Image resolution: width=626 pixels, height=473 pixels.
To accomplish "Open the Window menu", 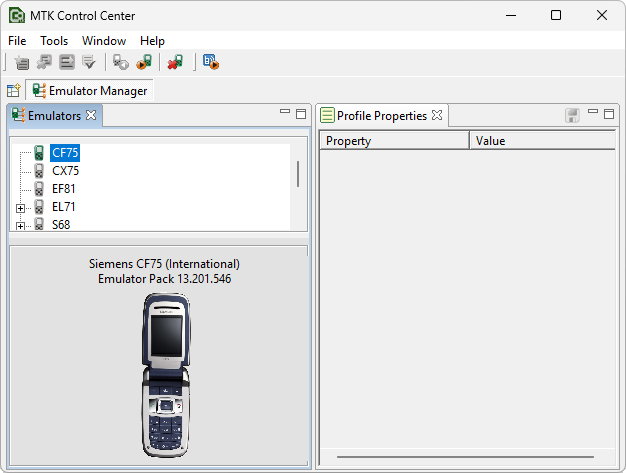I will click(x=104, y=41).
